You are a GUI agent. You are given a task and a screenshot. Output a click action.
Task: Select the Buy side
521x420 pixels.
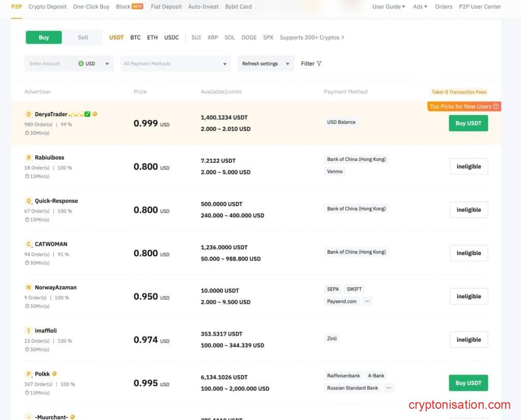tap(43, 37)
